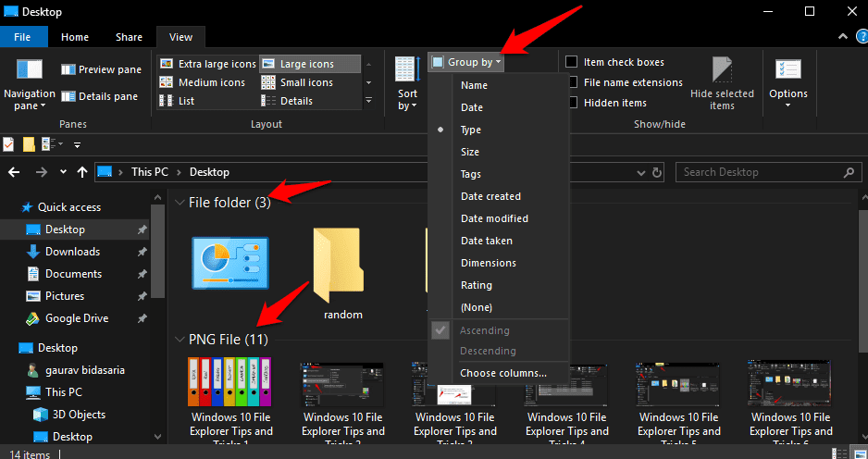The height and width of the screenshot is (459, 868).
Task: Select the Large icons layout
Action: click(310, 64)
